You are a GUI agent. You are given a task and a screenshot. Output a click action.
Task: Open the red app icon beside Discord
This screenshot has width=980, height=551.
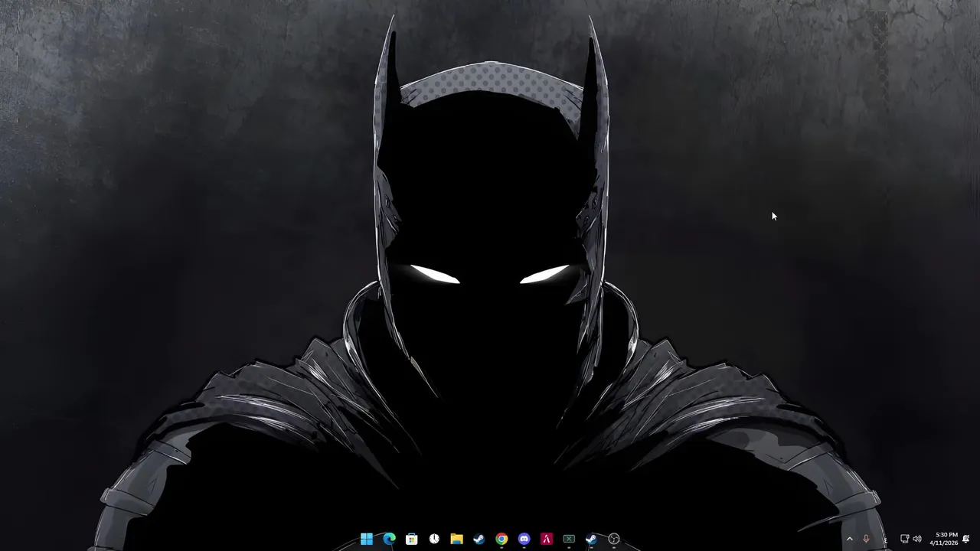click(547, 539)
